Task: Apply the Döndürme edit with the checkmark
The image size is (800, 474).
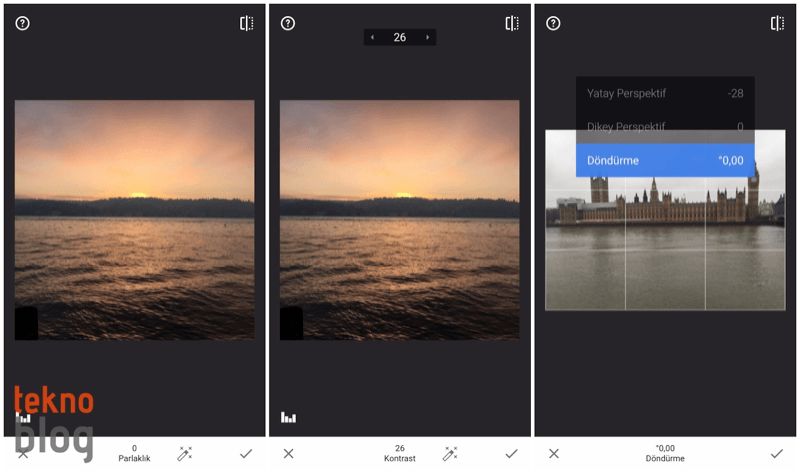Action: click(x=776, y=454)
